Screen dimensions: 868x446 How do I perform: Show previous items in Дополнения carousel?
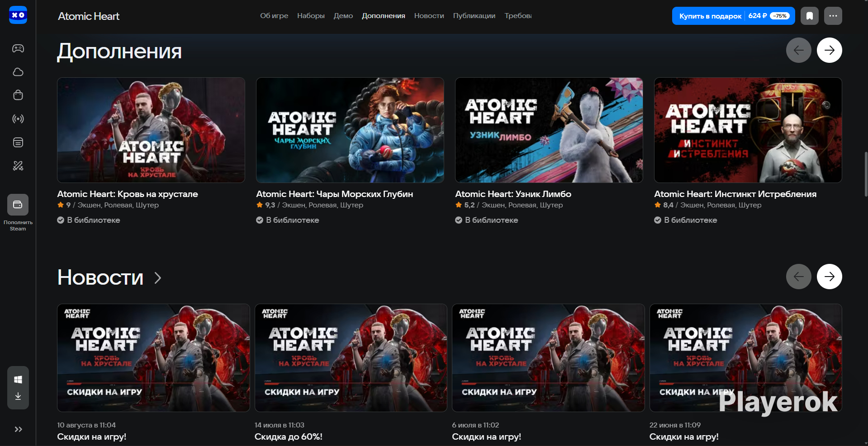tap(799, 50)
